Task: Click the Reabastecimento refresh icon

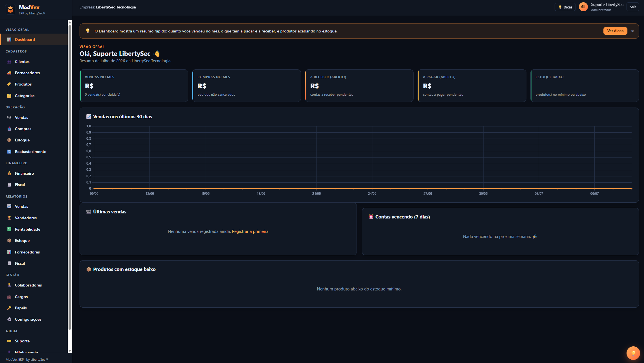Action: coord(9,152)
